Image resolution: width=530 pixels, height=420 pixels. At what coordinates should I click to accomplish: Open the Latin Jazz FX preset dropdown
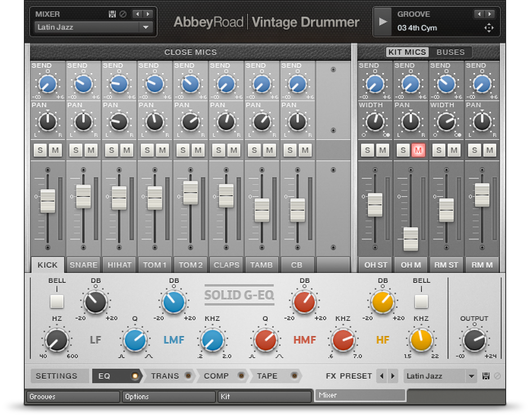pos(440,376)
